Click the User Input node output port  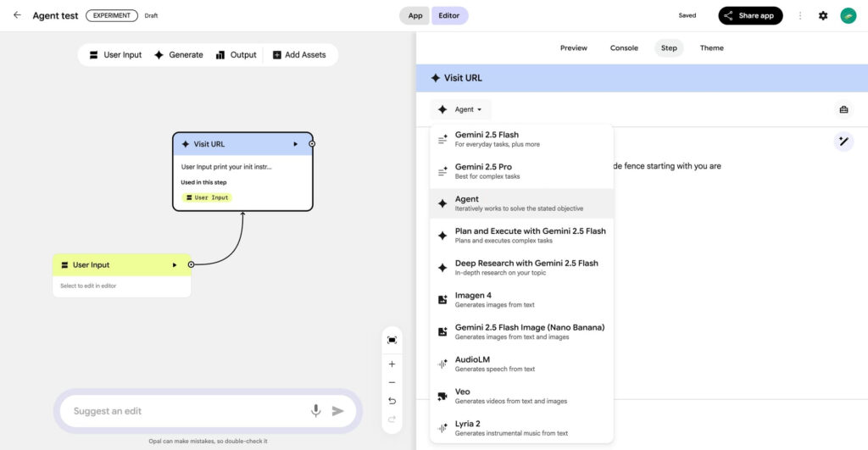tap(191, 264)
